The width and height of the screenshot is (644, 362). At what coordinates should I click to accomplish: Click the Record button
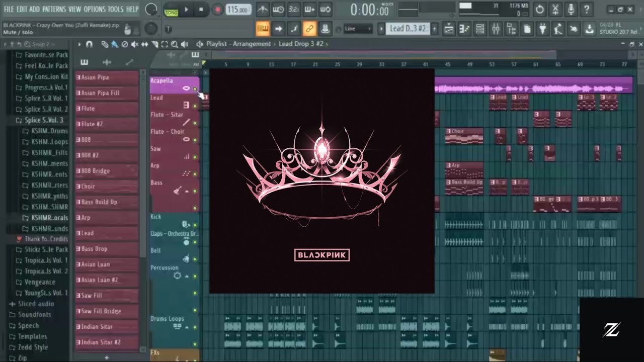point(217,9)
